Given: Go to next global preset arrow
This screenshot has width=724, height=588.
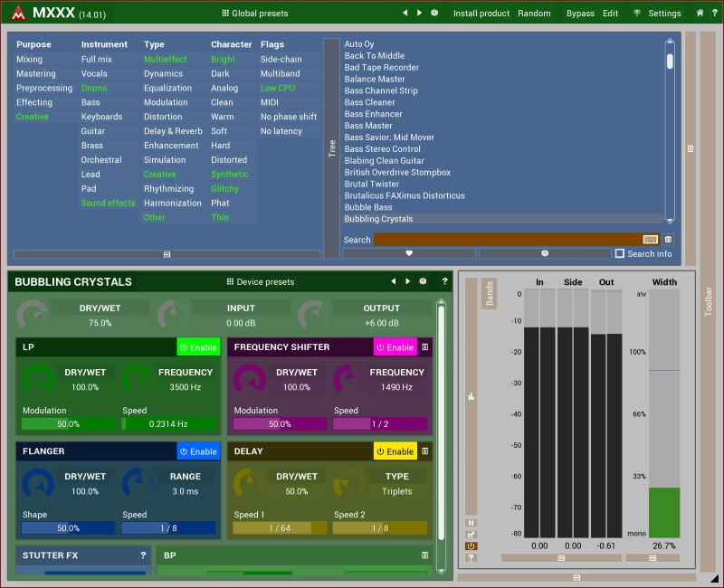Looking at the screenshot, I should 419,14.
